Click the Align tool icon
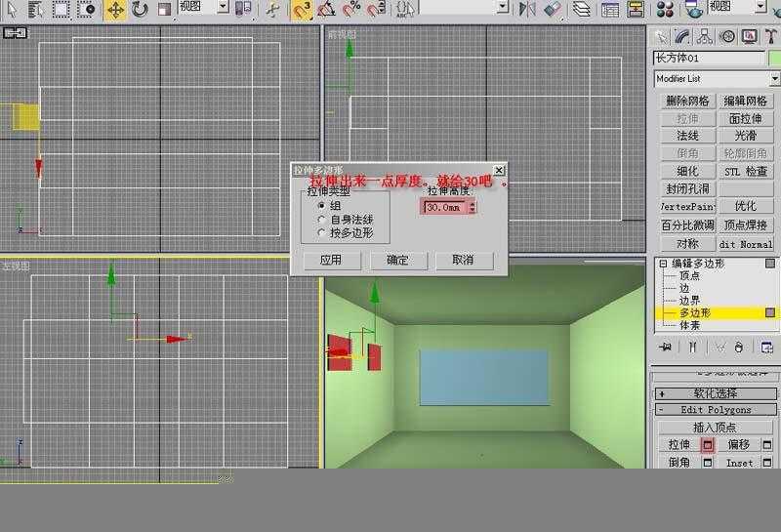 point(553,9)
